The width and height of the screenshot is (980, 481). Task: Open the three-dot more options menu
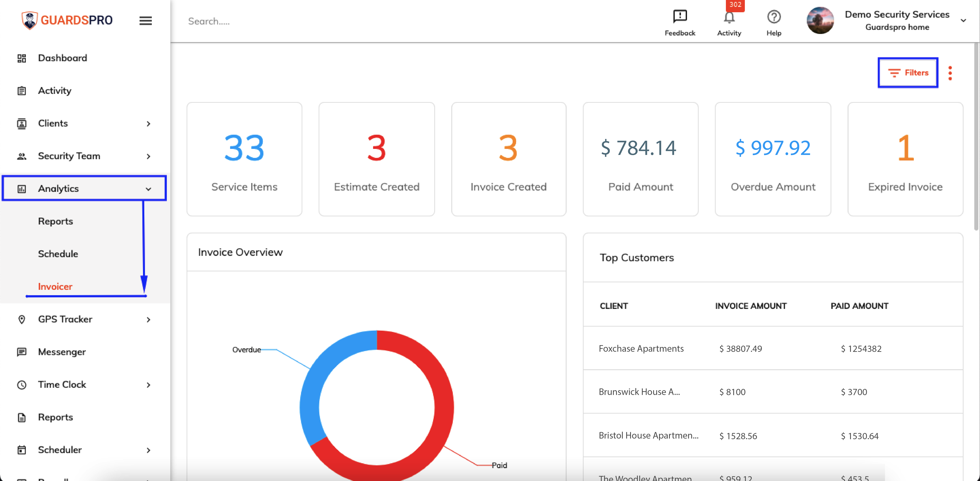coord(950,73)
